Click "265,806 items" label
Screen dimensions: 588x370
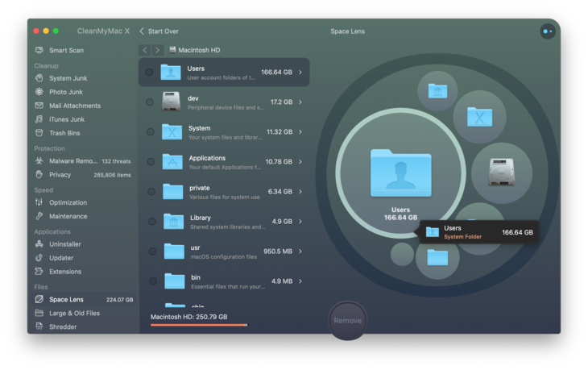[112, 175]
